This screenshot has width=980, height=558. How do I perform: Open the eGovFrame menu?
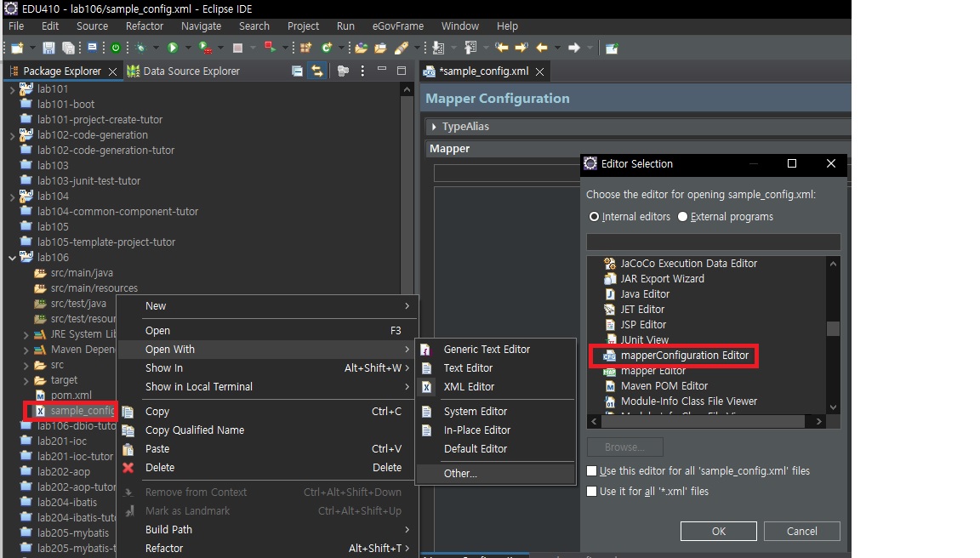click(x=398, y=26)
